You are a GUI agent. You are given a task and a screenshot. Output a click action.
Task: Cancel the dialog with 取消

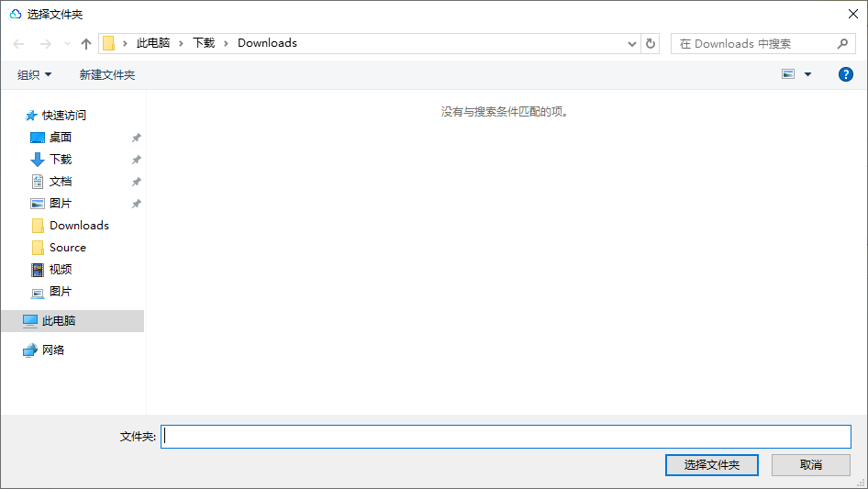(810, 464)
